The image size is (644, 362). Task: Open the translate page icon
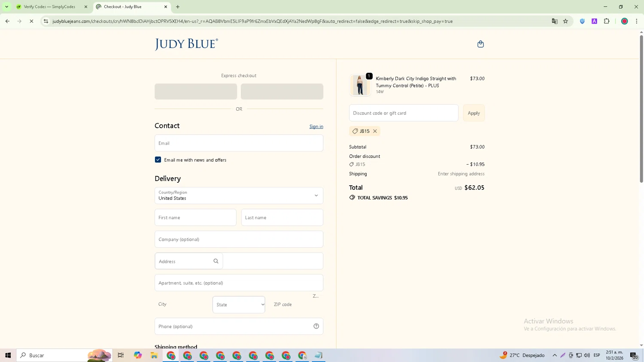(x=555, y=21)
